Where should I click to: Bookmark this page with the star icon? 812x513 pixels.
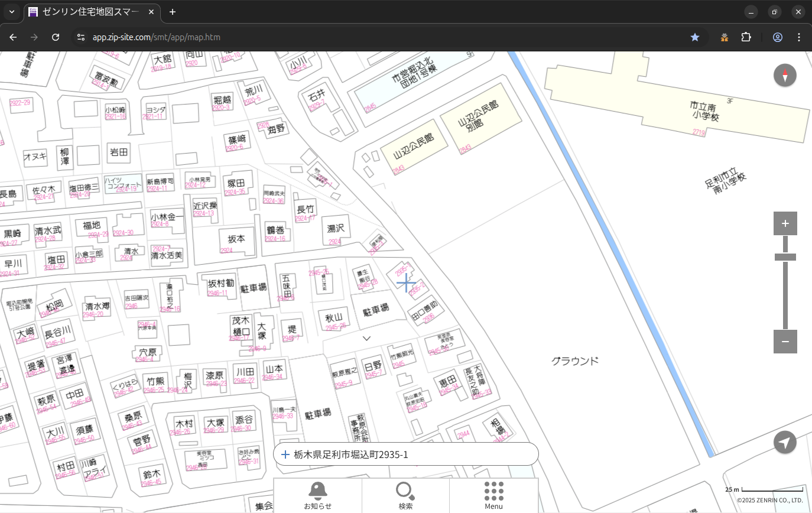(695, 37)
